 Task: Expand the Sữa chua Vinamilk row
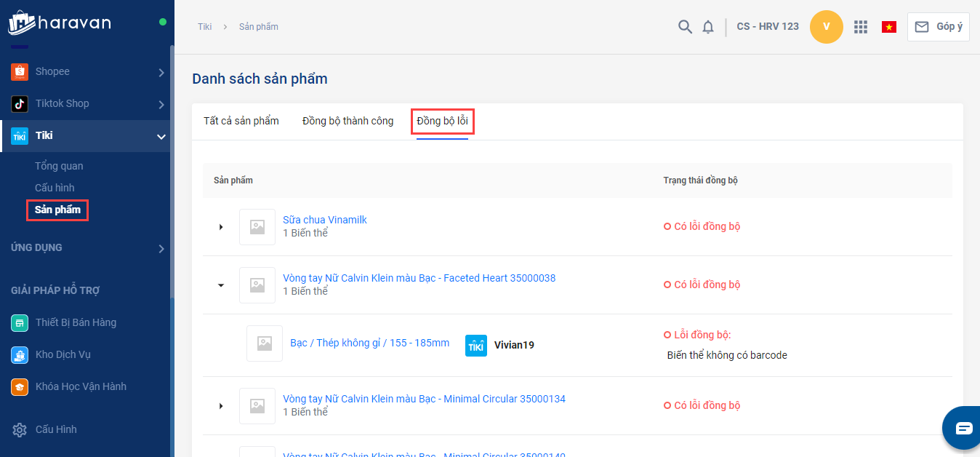coord(221,227)
